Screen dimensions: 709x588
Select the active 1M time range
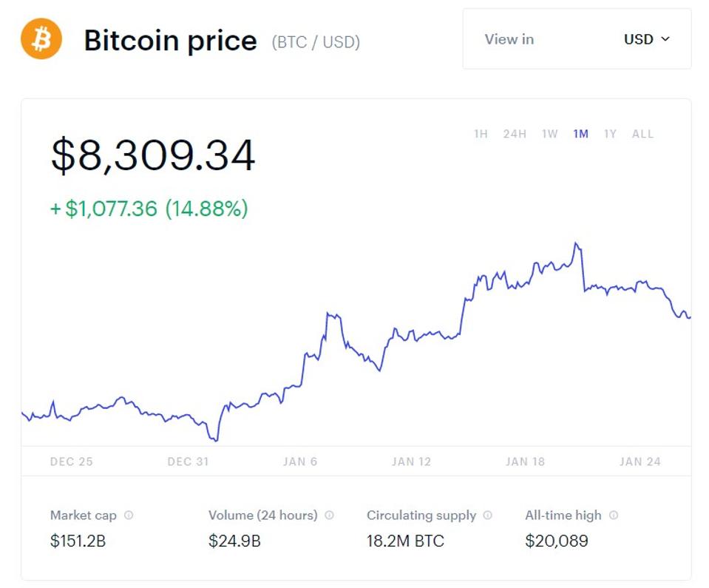tap(580, 134)
